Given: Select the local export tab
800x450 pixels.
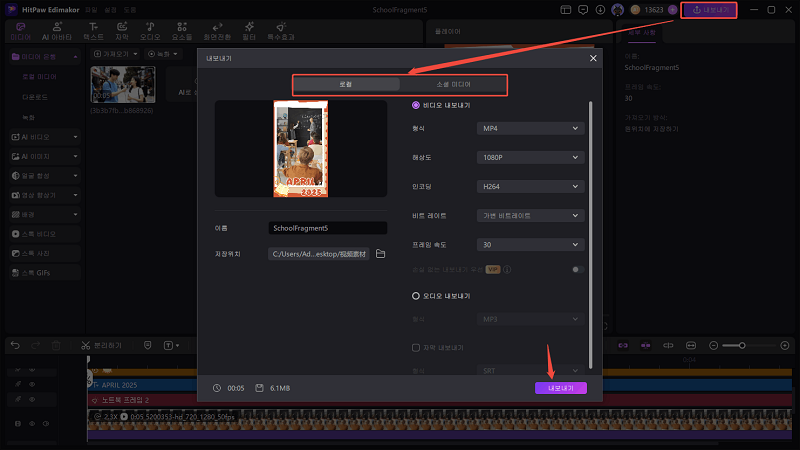Looking at the screenshot, I should pos(345,85).
